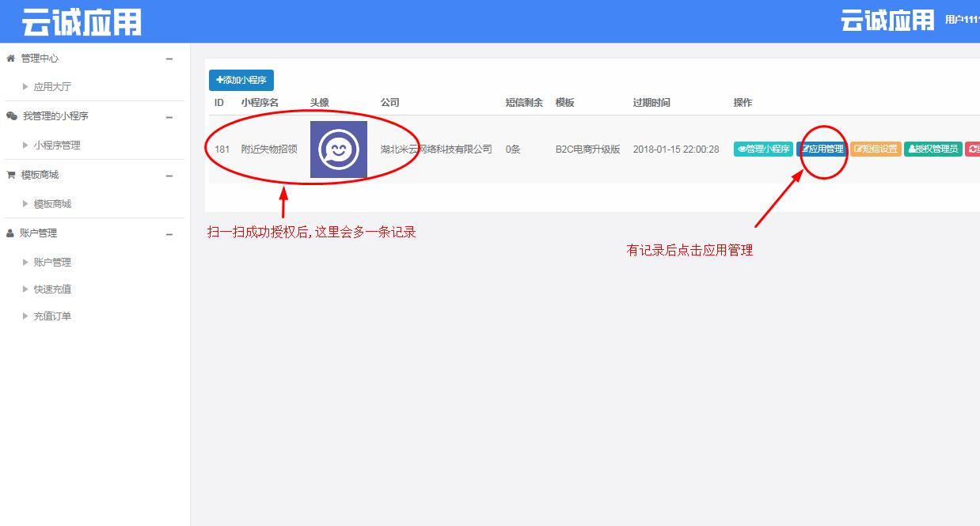
Task: Click the 云诚应用 logo at top left
Action: click(82, 21)
